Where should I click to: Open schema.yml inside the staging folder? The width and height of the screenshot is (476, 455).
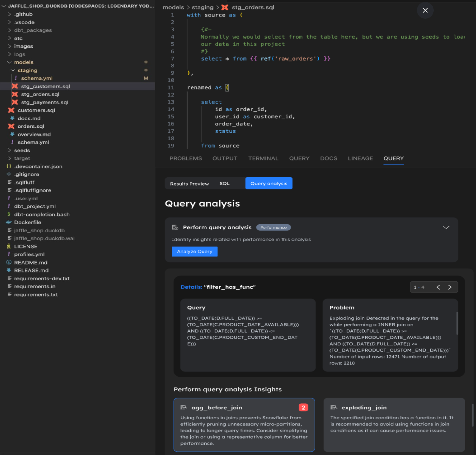tap(37, 78)
